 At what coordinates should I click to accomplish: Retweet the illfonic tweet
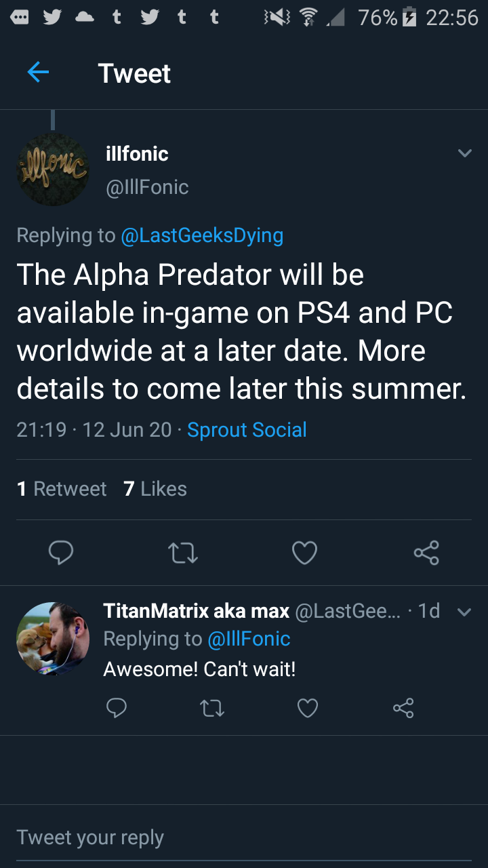[x=183, y=553]
